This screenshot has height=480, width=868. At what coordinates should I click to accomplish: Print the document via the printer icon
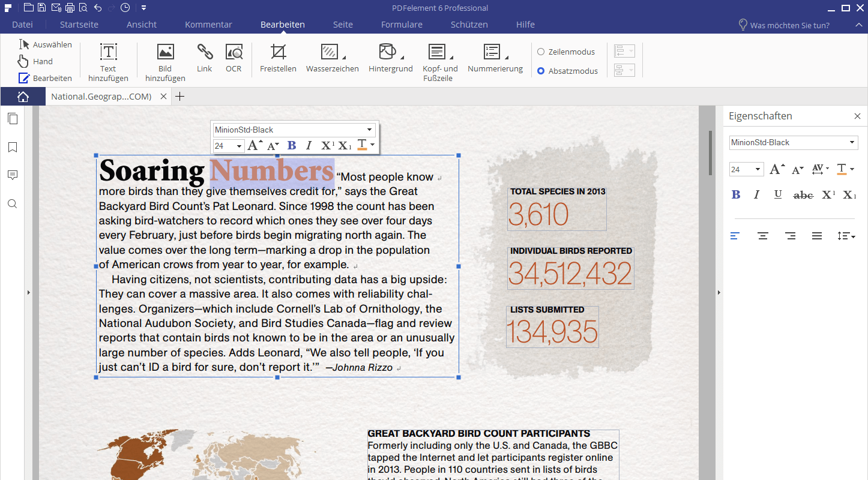[x=70, y=8]
